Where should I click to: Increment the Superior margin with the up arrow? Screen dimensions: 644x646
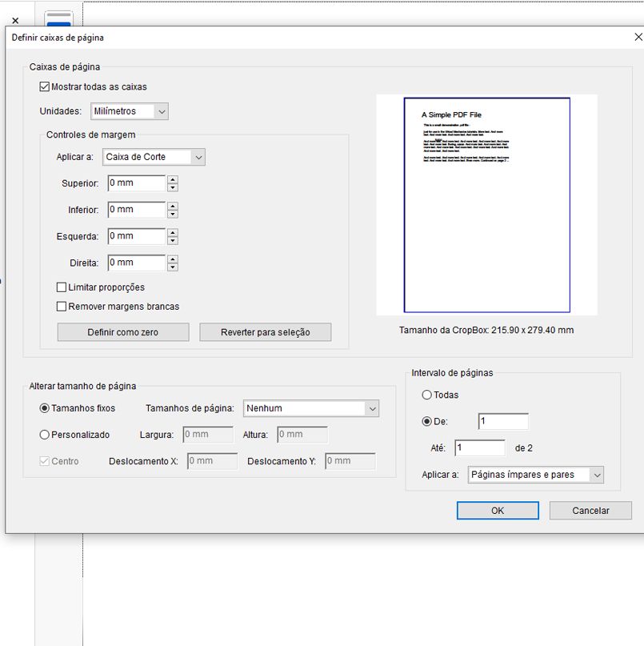point(173,179)
